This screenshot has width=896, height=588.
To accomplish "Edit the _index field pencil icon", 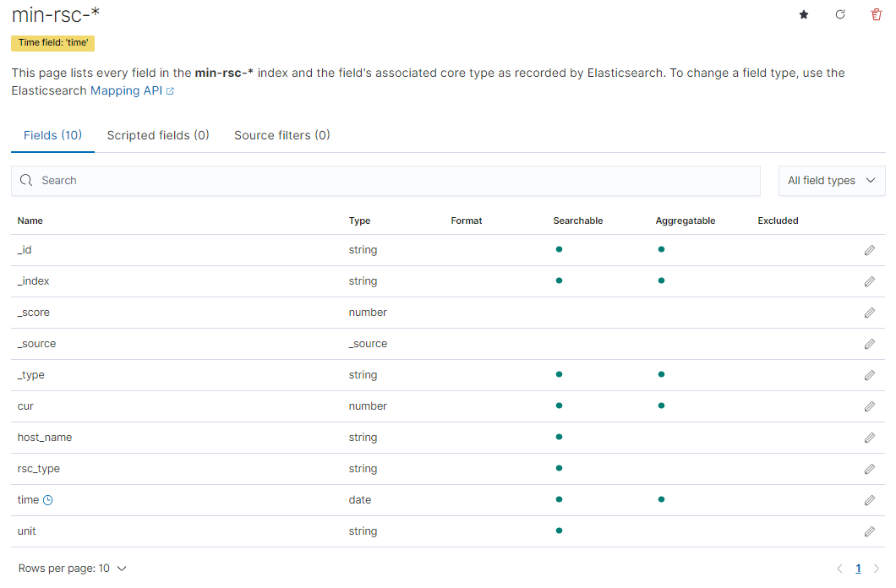I will 869,281.
